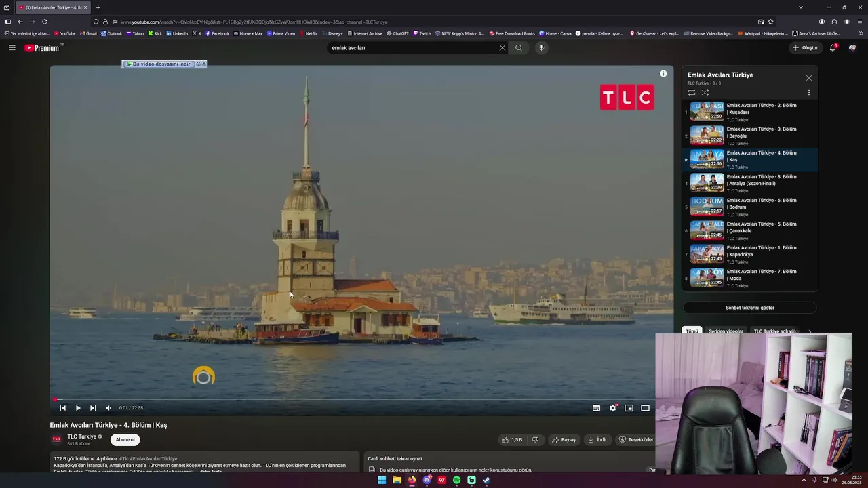868x488 pixels.
Task: Show more filter chips with right arrow
Action: [x=809, y=331]
